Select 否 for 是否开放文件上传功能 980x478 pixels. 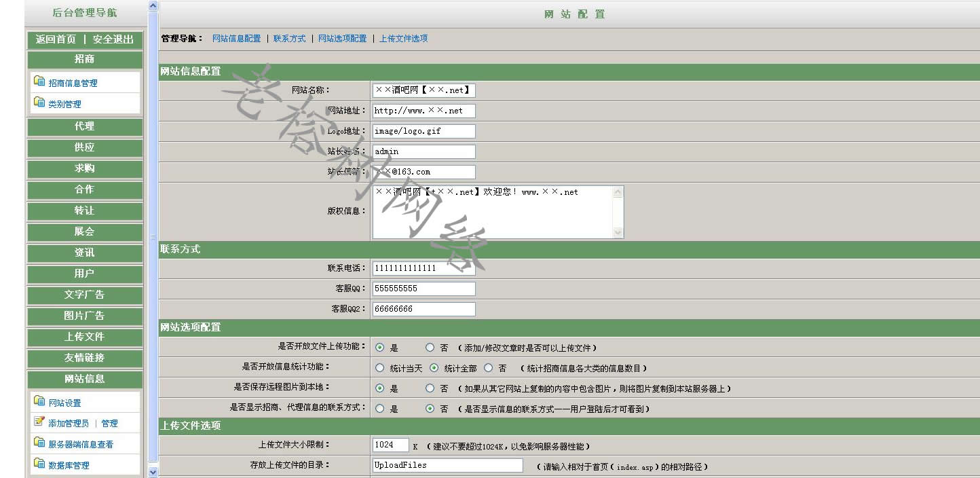(430, 348)
